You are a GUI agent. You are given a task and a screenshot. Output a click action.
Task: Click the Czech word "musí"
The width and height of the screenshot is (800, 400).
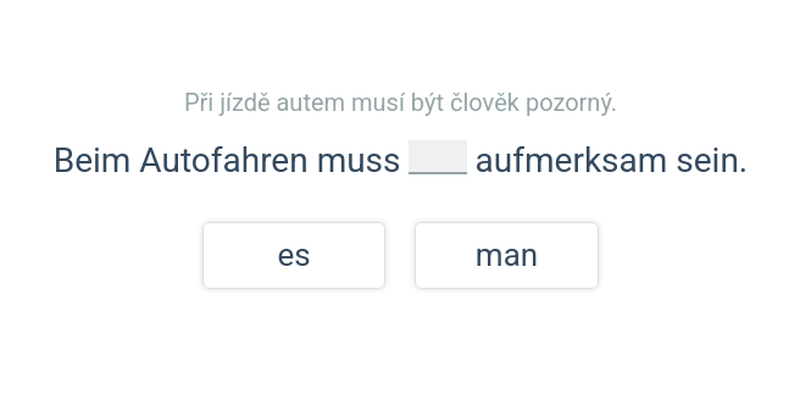[366, 103]
